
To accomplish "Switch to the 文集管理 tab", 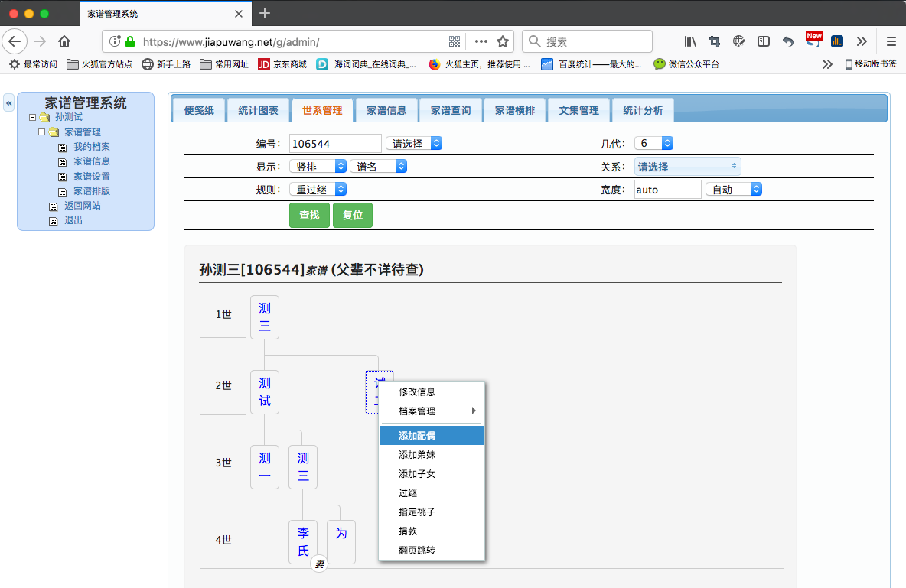I will click(x=579, y=110).
